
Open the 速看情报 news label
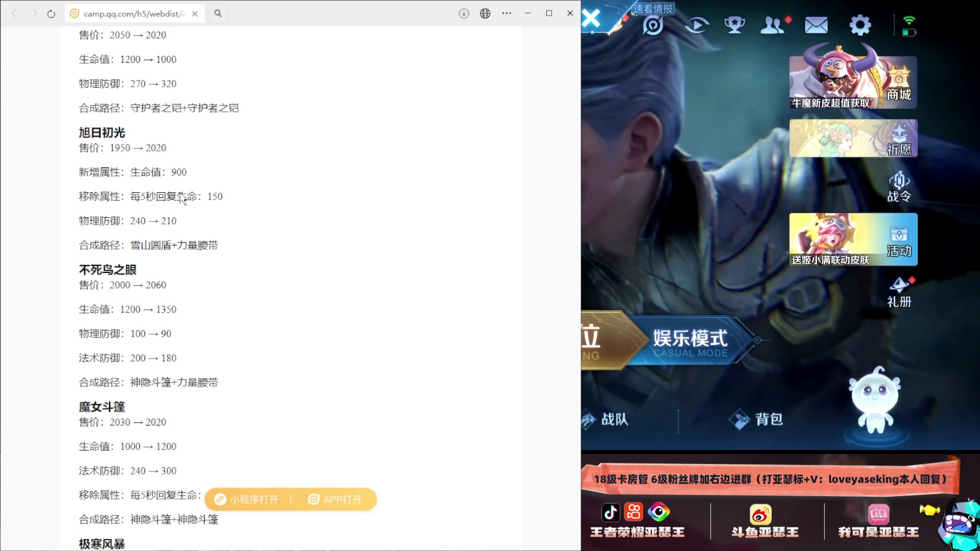tap(653, 9)
